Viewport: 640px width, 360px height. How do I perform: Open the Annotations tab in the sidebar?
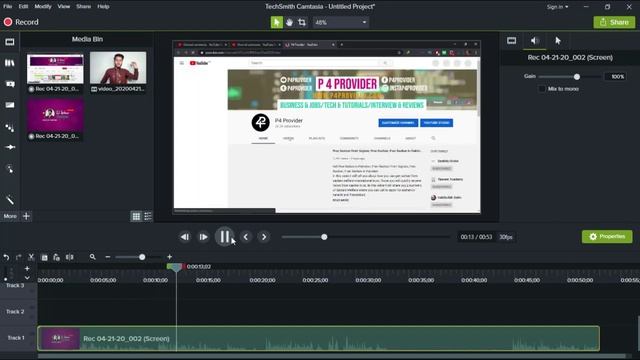(x=9, y=84)
